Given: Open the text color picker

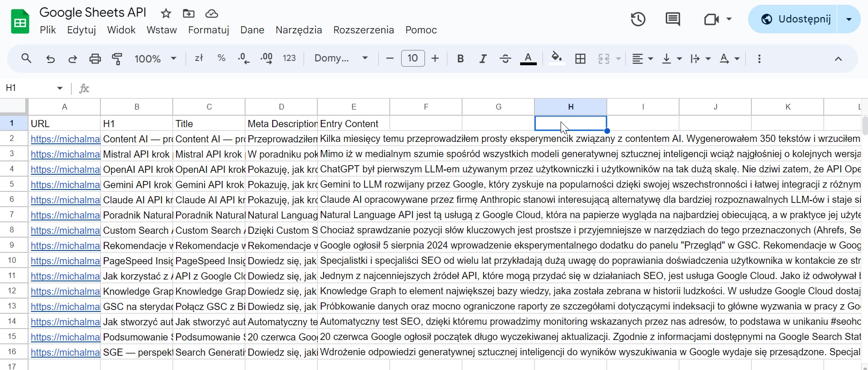Looking at the screenshot, I should coord(528,59).
